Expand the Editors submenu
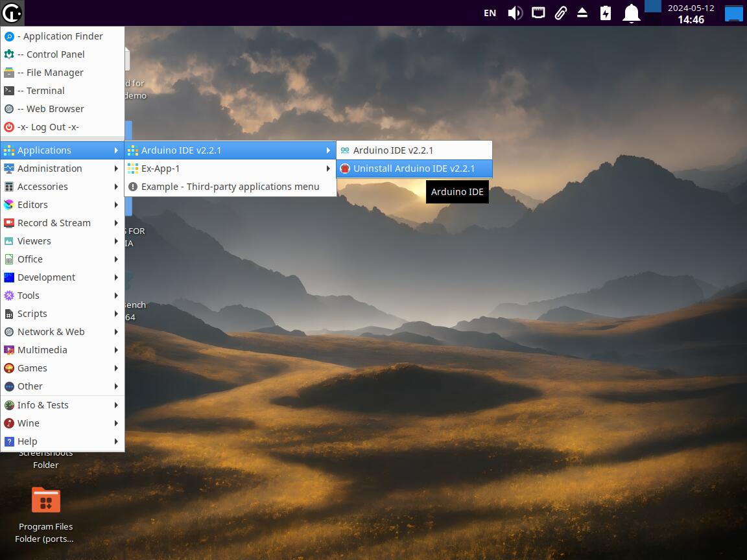 (62, 205)
